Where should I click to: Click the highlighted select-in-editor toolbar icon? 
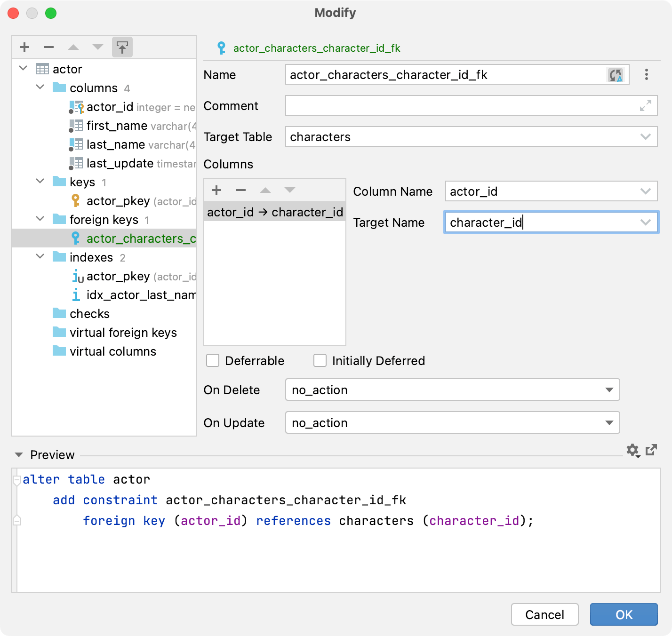[122, 47]
